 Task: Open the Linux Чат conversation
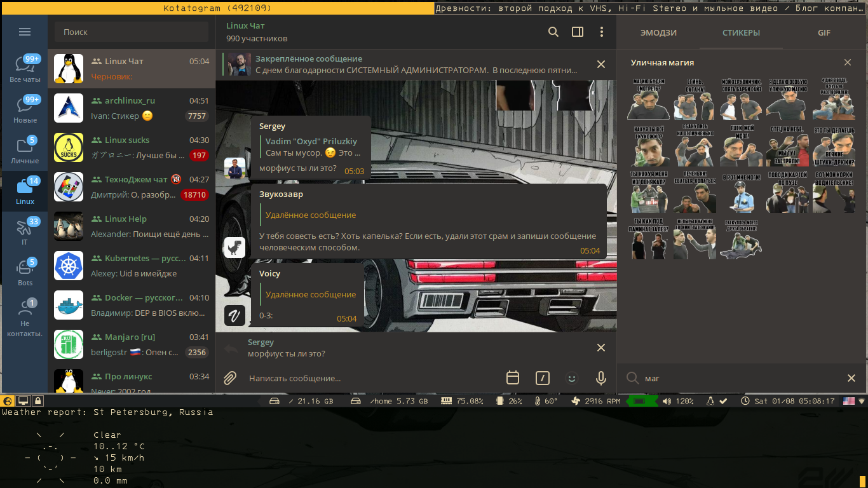pos(132,69)
